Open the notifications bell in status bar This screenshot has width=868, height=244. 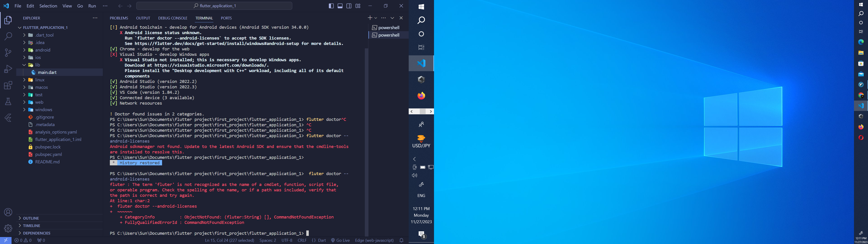401,240
